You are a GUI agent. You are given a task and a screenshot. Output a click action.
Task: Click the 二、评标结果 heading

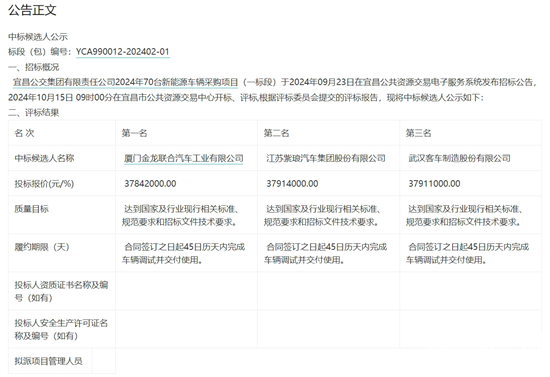(x=33, y=113)
